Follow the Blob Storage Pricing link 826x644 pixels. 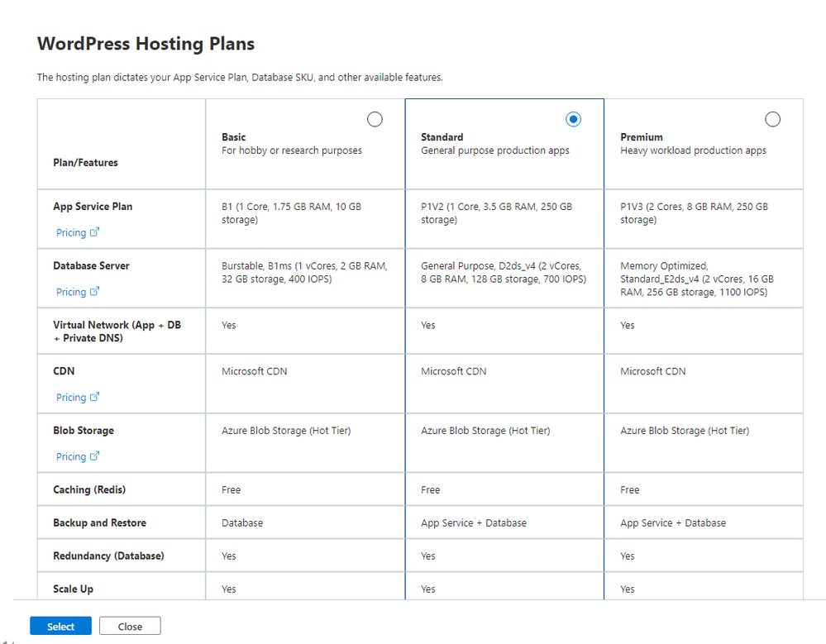(71, 456)
